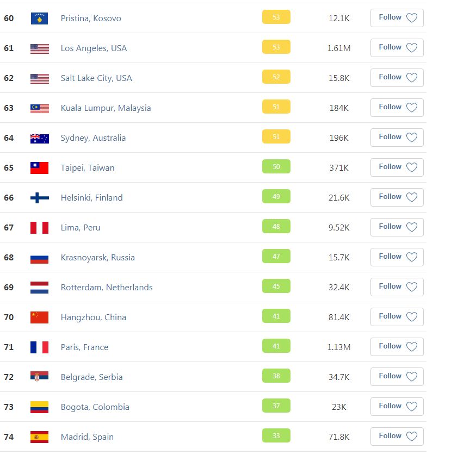Open Salt Lake City, USA link
Image resolution: width=476 pixels, height=455 pixels.
click(x=96, y=78)
